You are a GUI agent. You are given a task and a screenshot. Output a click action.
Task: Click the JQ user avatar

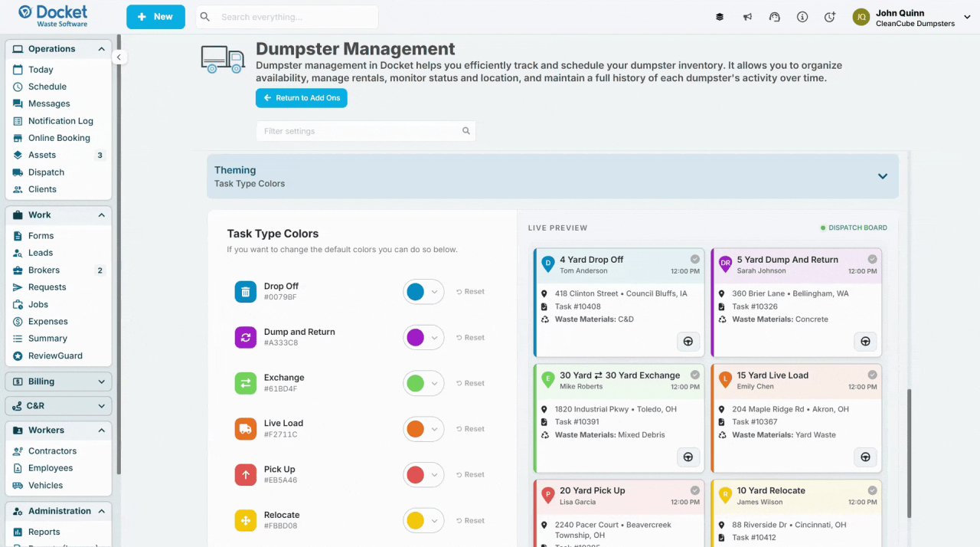tap(861, 17)
